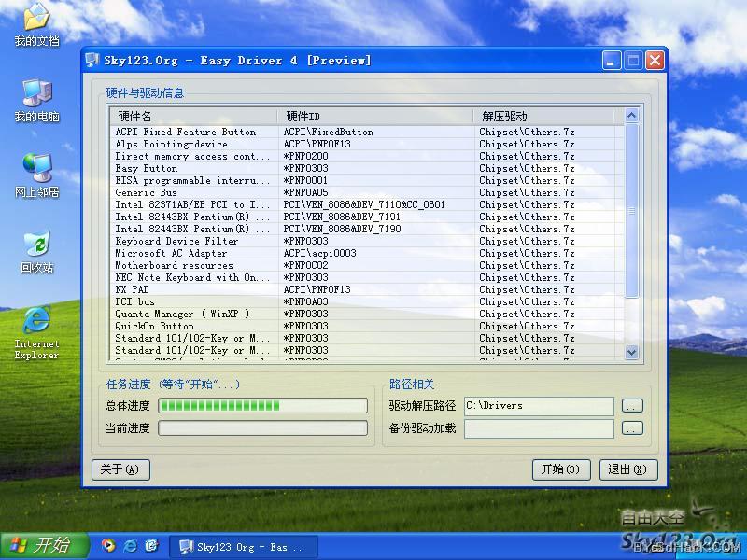This screenshot has height=560, width=747.
Task: Click the C:\Drivers extraction path field
Action: [539, 406]
